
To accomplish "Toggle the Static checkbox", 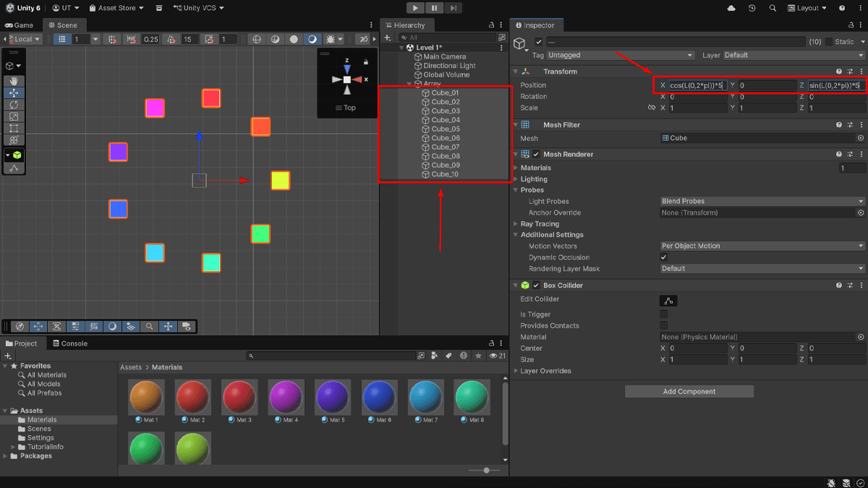I will click(829, 42).
